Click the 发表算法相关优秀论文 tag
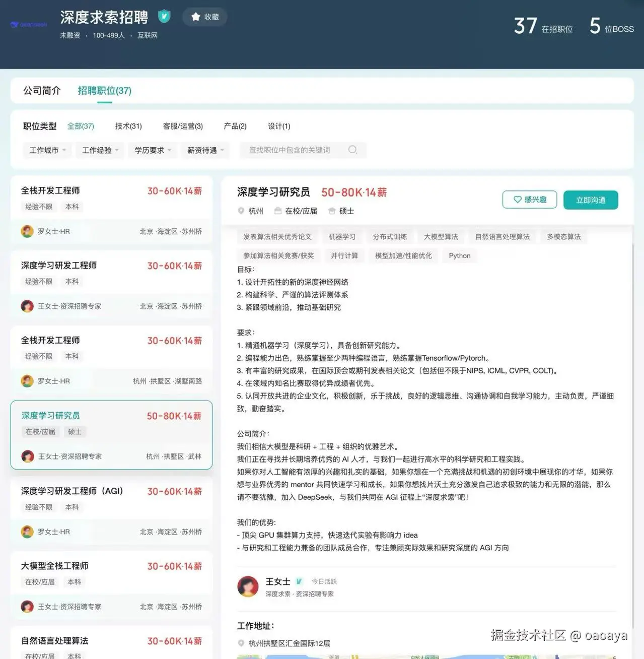The width and height of the screenshot is (644, 659). 277,237
